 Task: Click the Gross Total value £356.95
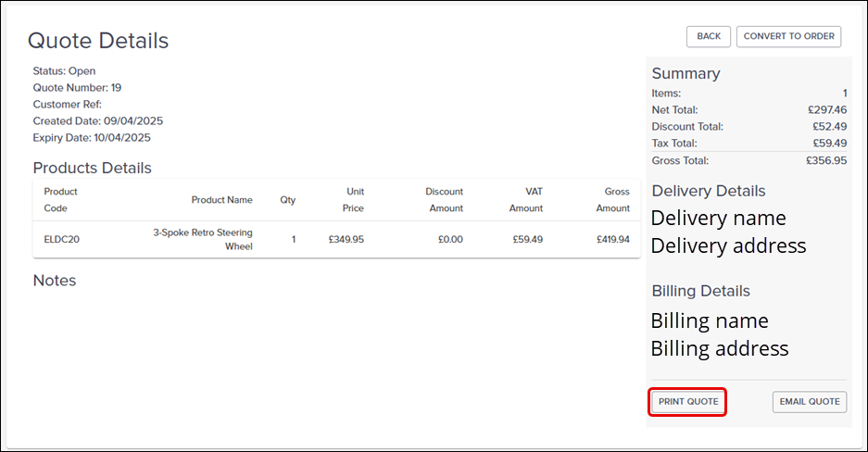[x=826, y=160]
